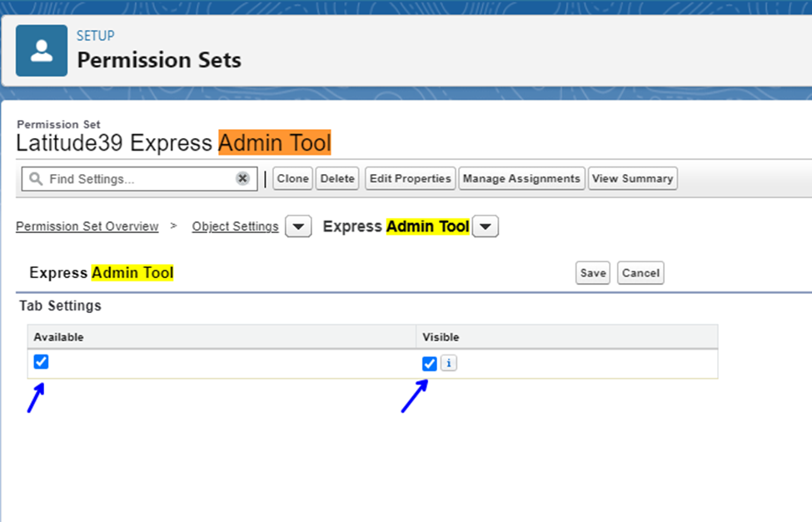Viewport: 812px width, 522px height.
Task: Click Manage Assignments button
Action: click(x=521, y=178)
